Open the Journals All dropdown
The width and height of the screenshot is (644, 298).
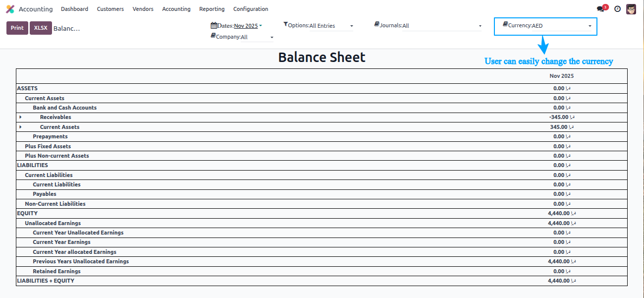click(x=442, y=26)
